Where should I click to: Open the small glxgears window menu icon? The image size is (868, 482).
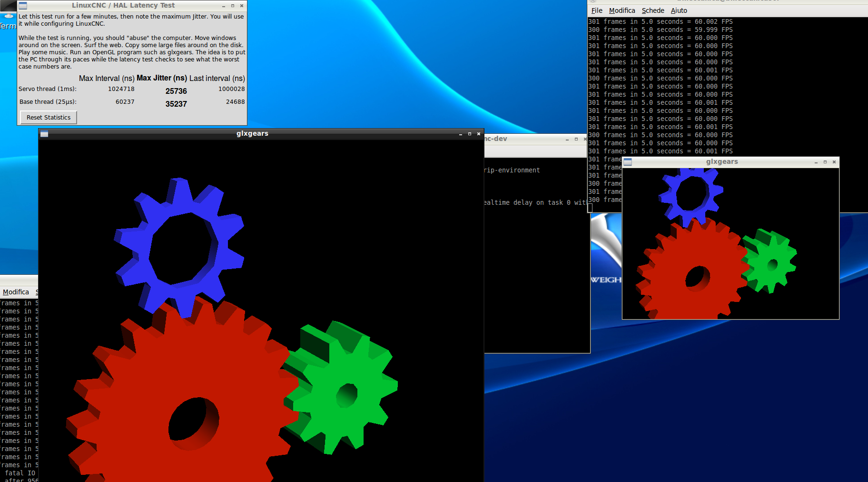click(x=628, y=162)
